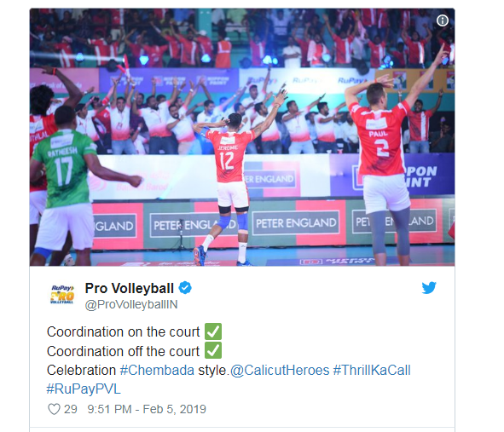Open the @ProVolleyballIN handle
The height and width of the screenshot is (432, 504).
click(131, 304)
